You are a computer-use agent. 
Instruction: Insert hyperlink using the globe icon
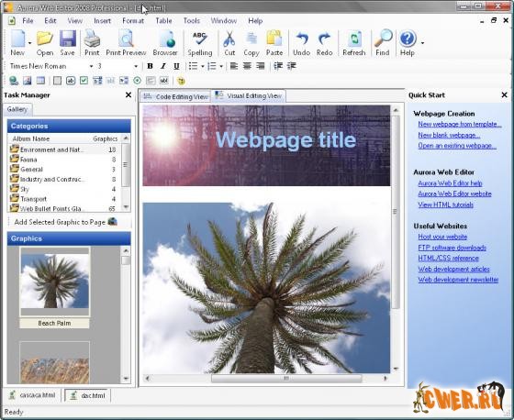pyautogui.click(x=14, y=81)
